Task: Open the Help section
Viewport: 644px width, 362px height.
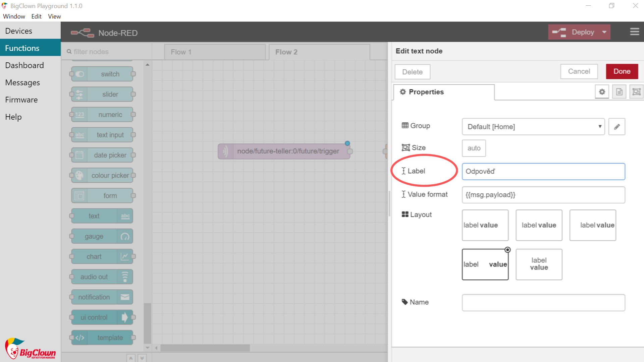Action: tap(30, 117)
